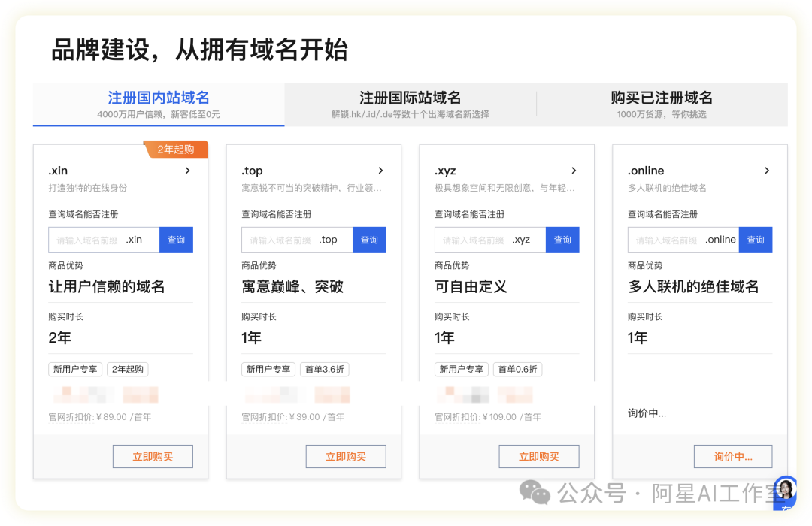Viewport: 812px width, 526px height.
Task: Expand the .xin card chevron arrow
Action: tap(187, 171)
